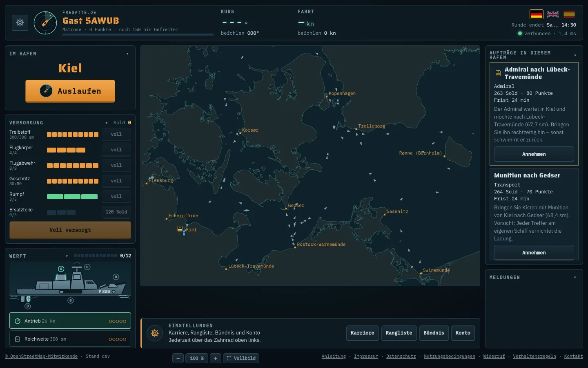Select highlighted upgrade slot above the ship's hangar
Screen dimensions: 588x368
pos(61,269)
